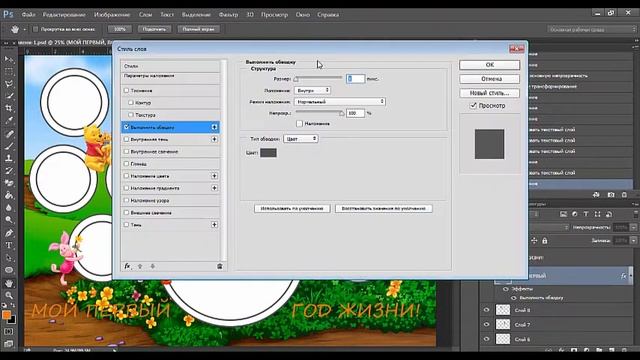Confirm layer style with OK button
The image size is (640, 360).
[x=489, y=65]
